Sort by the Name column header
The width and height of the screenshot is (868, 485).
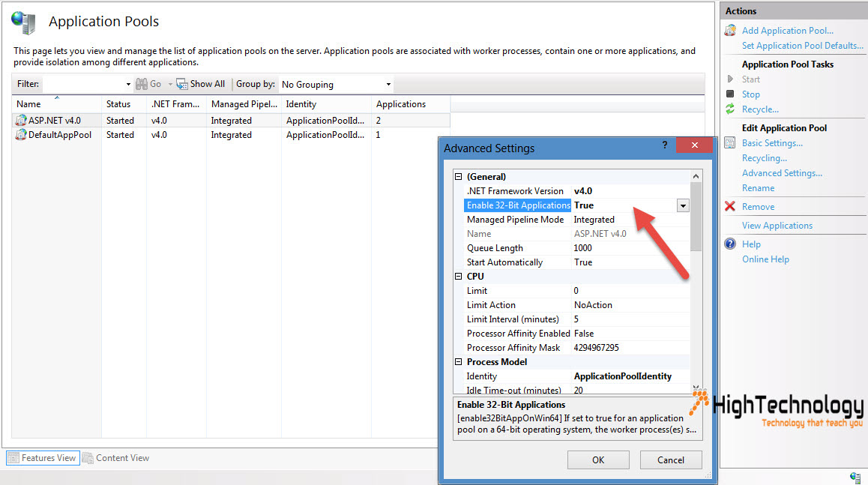point(56,104)
